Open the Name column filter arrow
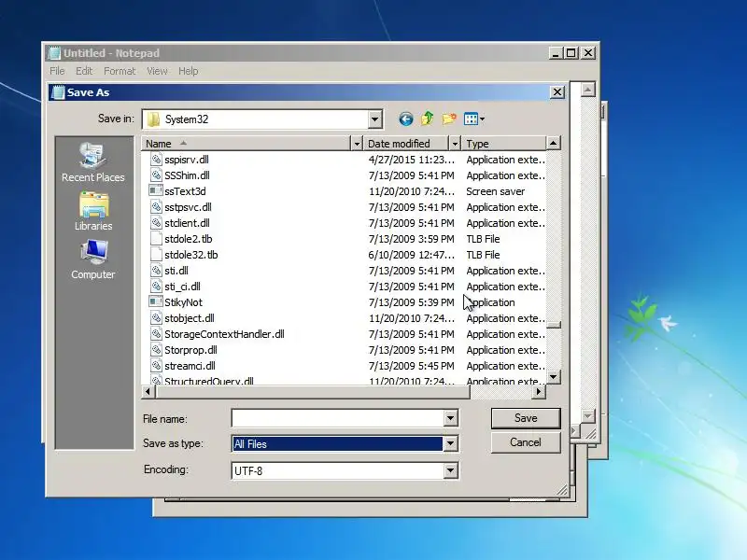 pos(357,144)
